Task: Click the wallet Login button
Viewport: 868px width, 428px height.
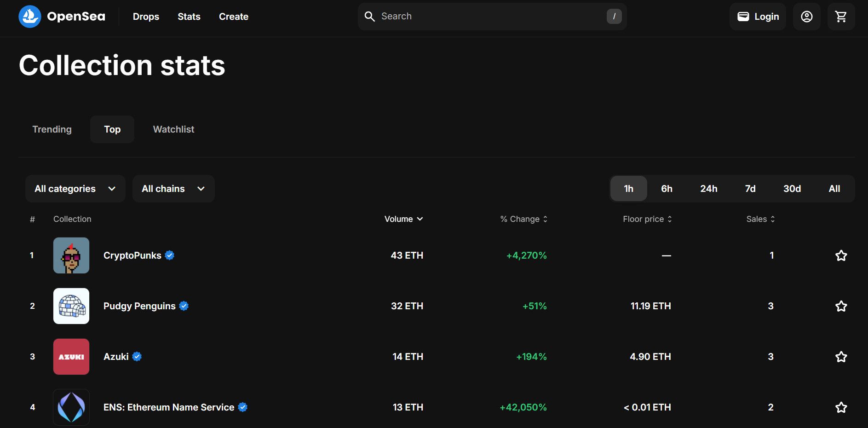Action: [758, 17]
